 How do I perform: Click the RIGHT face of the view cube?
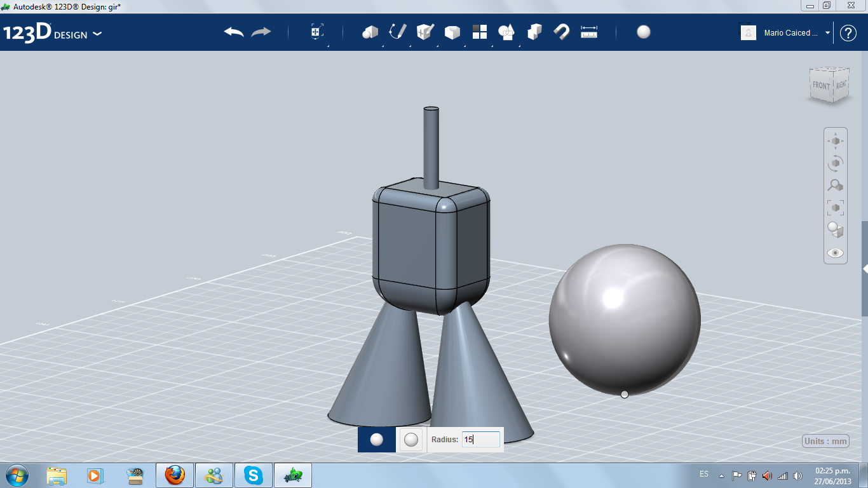tap(841, 84)
